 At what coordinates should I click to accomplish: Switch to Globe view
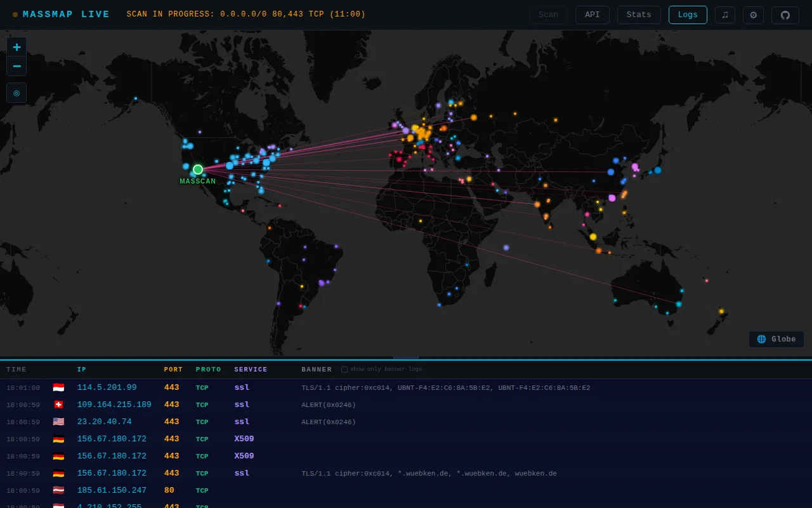(776, 339)
